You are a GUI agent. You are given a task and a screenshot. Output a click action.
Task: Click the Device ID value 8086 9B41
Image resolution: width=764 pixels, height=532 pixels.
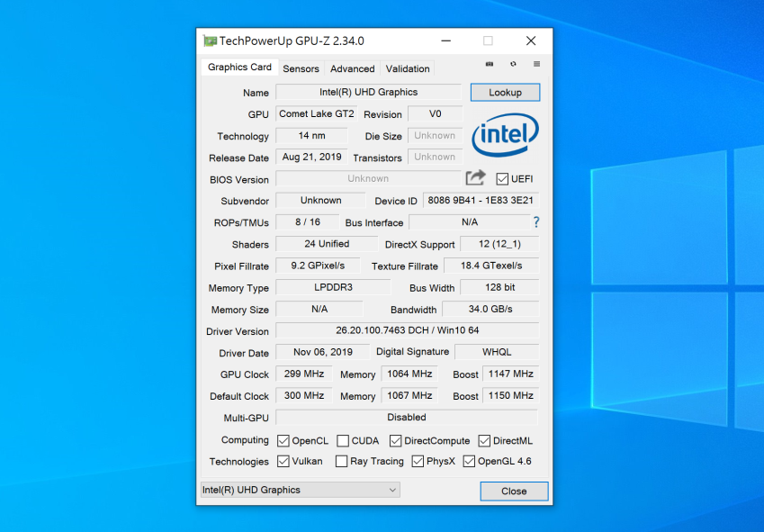click(481, 200)
